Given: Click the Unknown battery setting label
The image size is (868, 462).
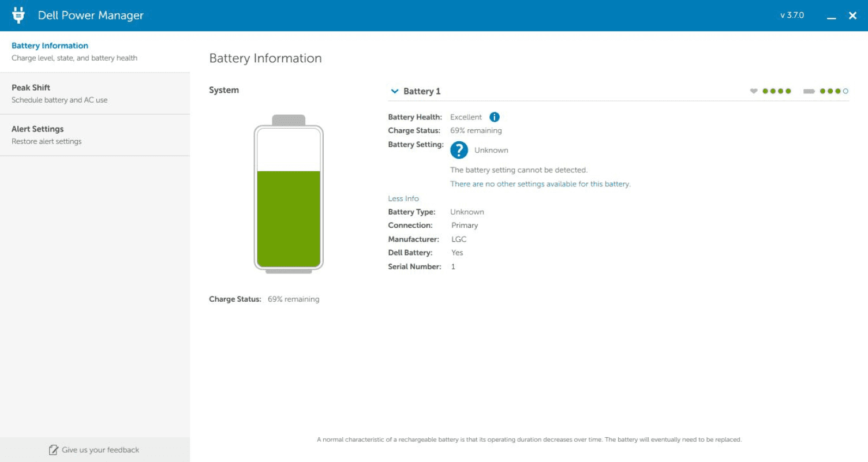Looking at the screenshot, I should [x=491, y=150].
